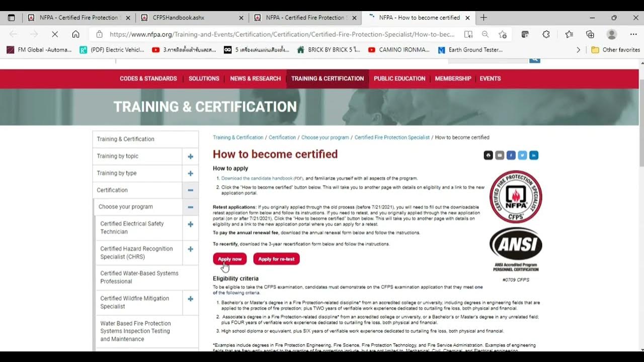
Task: Go to the browser home page
Action: pyautogui.click(x=75, y=34)
